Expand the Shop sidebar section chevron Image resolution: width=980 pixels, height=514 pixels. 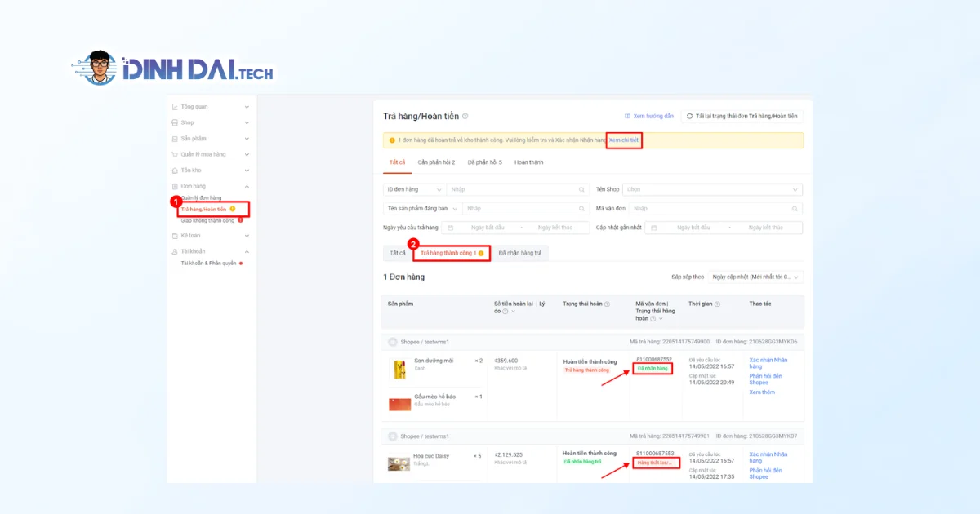click(x=247, y=122)
